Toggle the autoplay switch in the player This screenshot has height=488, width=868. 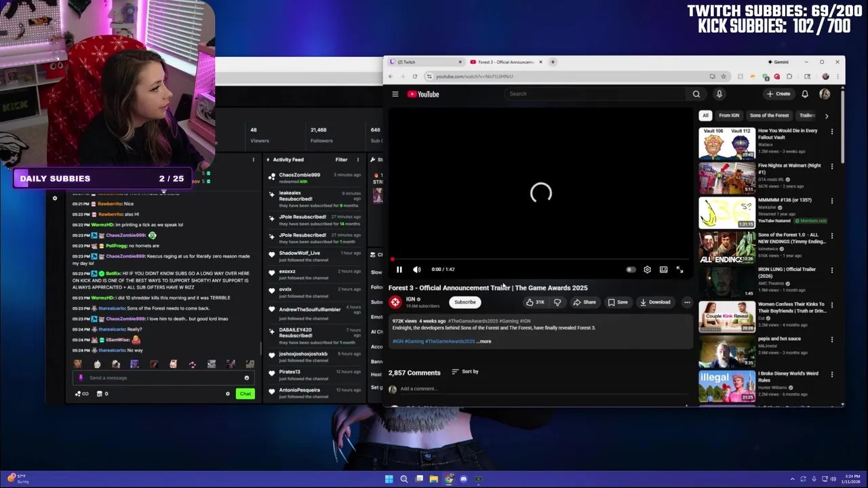(631, 270)
